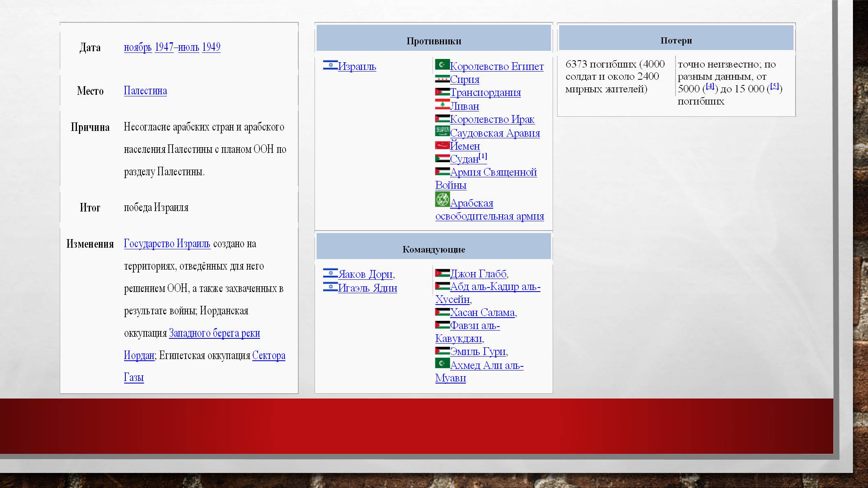Open the 1947 year link
The image size is (868, 488).
coord(164,47)
